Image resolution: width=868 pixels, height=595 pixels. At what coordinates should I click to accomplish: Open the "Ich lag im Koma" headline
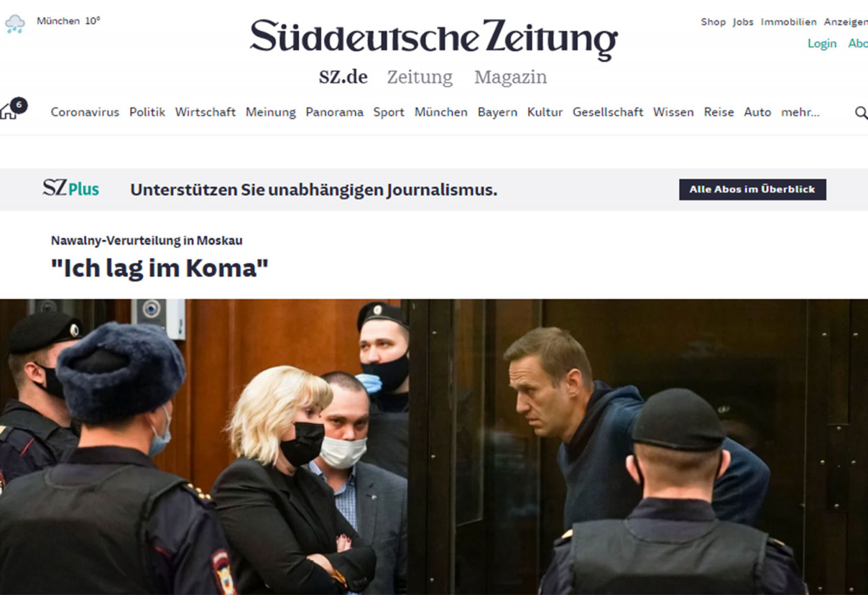(160, 268)
